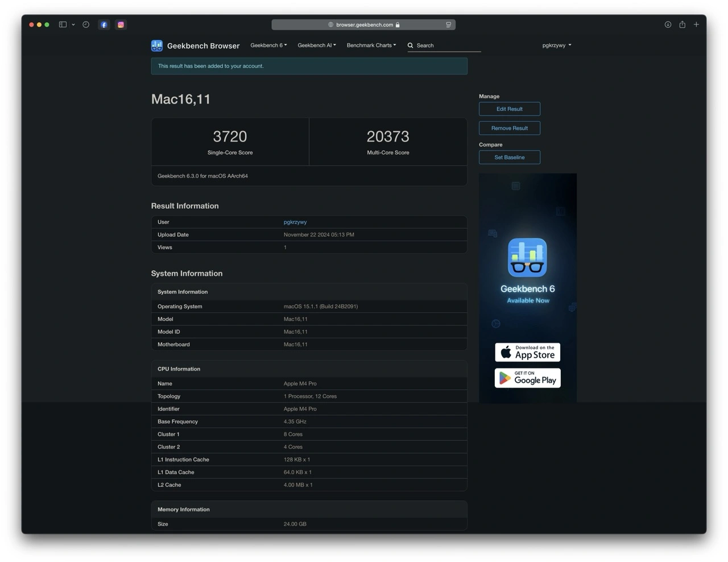The width and height of the screenshot is (728, 562).
Task: Click the upload date 'November 22 2024 05:13 PM'
Action: click(x=319, y=234)
